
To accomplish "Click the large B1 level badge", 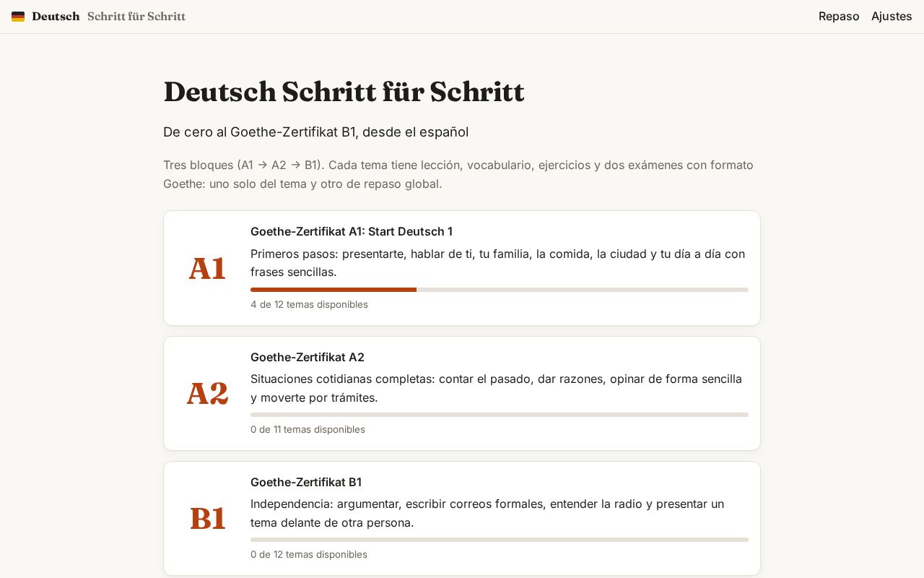I will [207, 518].
